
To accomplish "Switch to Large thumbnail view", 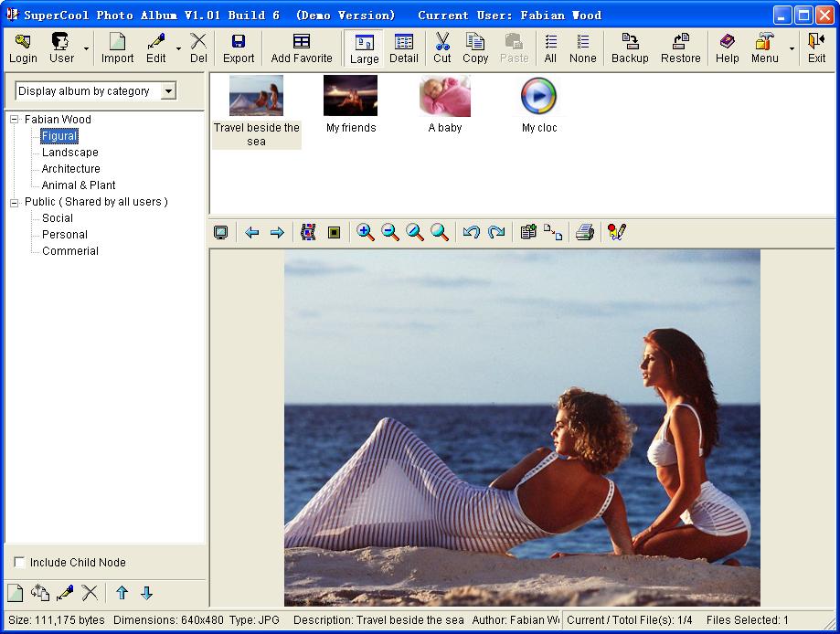I will click(x=364, y=48).
